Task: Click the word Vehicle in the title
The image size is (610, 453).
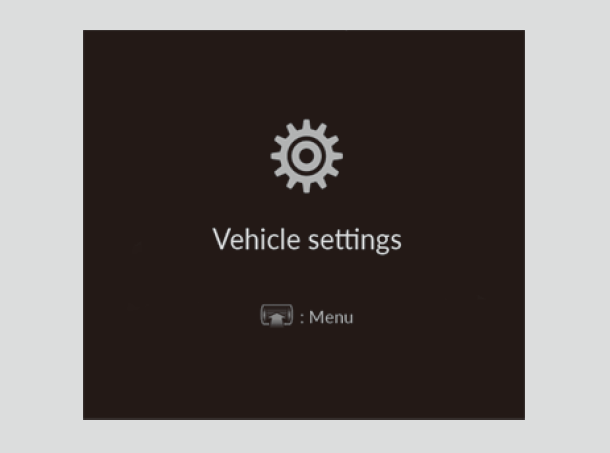Action: point(256,239)
